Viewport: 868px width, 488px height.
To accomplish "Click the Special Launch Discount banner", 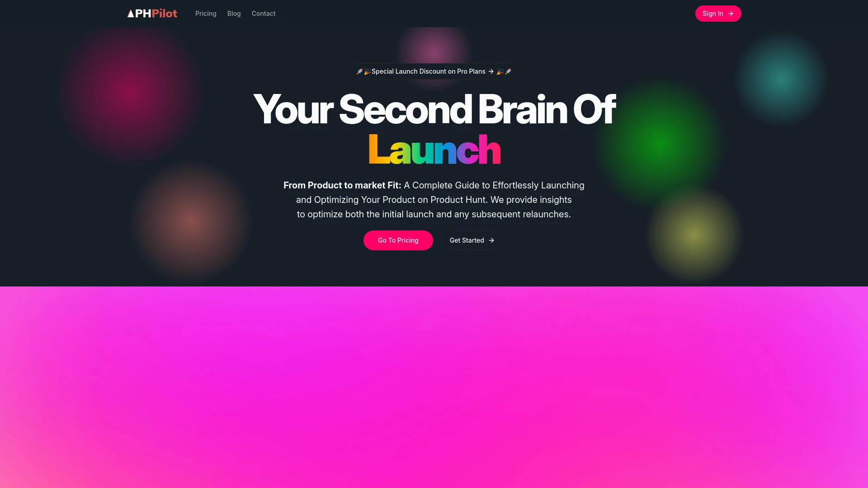I will click(434, 71).
